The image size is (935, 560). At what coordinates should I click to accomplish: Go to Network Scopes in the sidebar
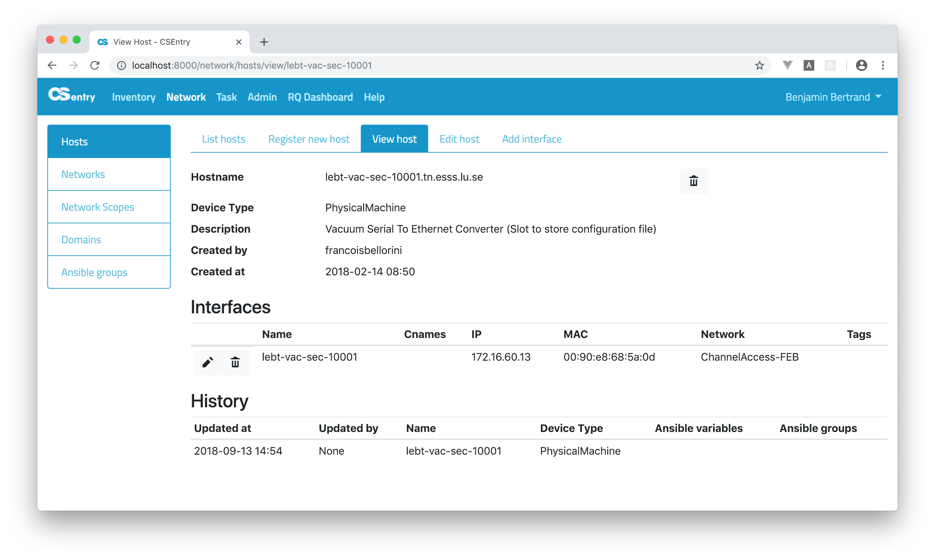coord(98,207)
